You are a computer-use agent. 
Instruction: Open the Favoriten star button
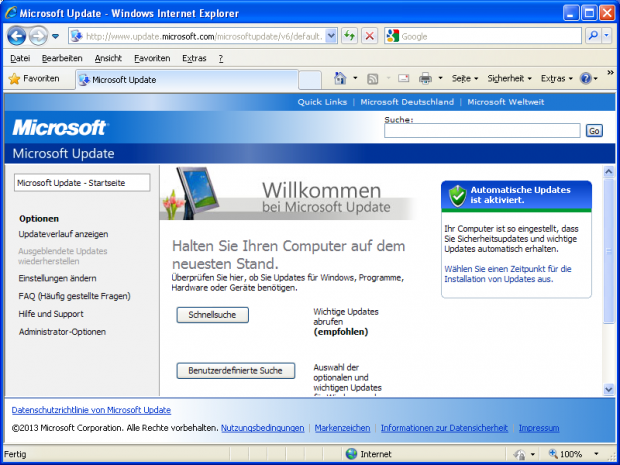[x=34, y=79]
